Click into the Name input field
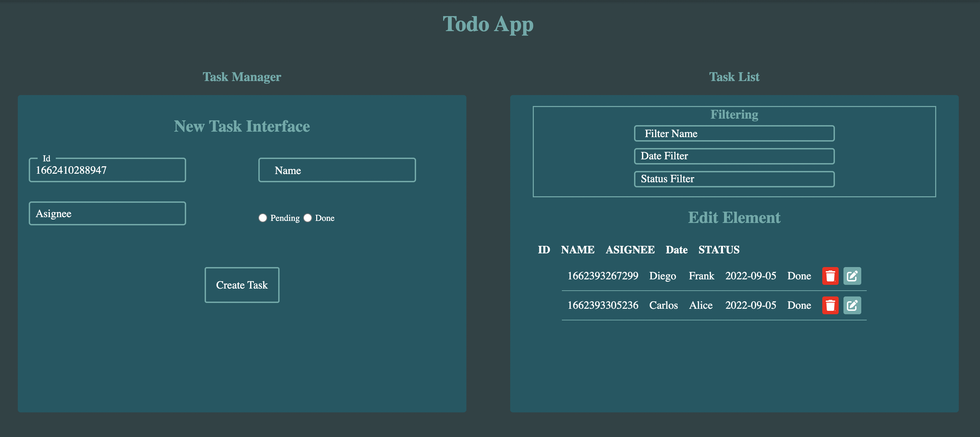Image resolution: width=980 pixels, height=437 pixels. [x=337, y=170]
